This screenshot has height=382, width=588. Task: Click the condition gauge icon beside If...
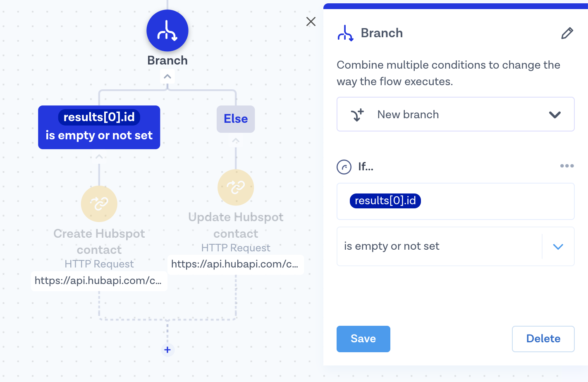coord(344,167)
